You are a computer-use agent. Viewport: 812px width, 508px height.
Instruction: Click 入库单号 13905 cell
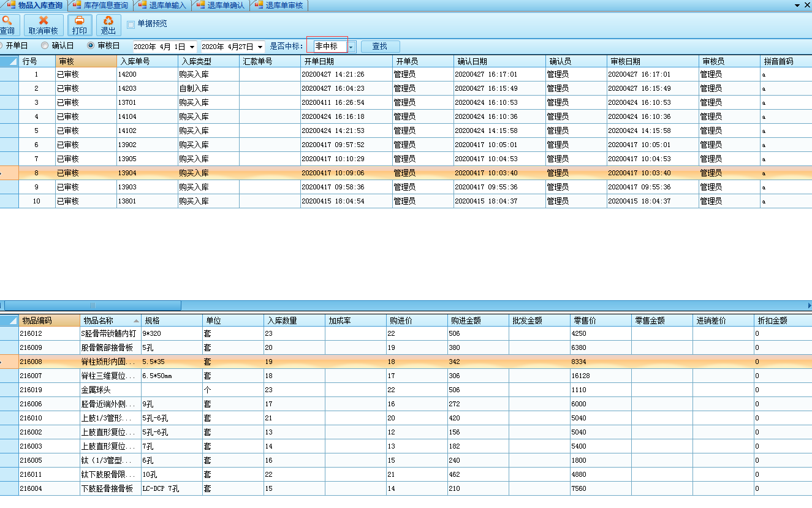click(147, 159)
